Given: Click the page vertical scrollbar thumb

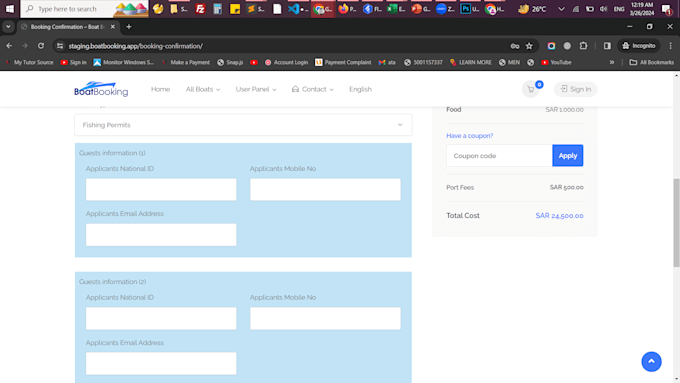Looking at the screenshot, I should coord(676,223).
